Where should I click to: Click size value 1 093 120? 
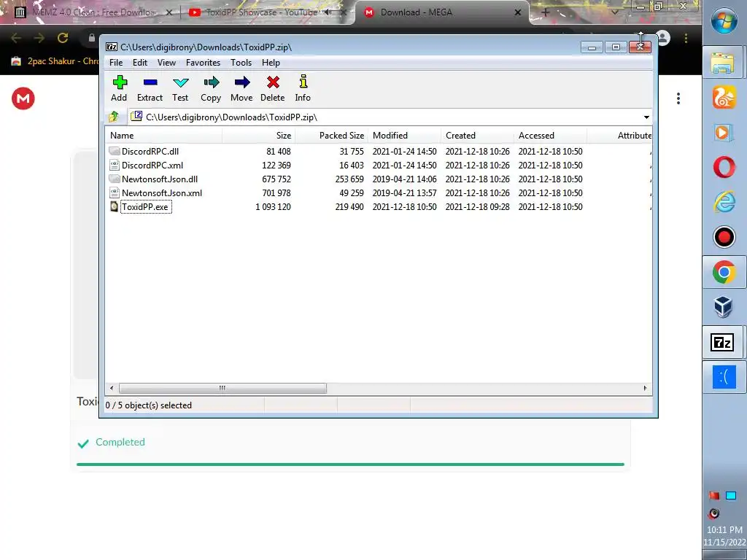click(273, 206)
